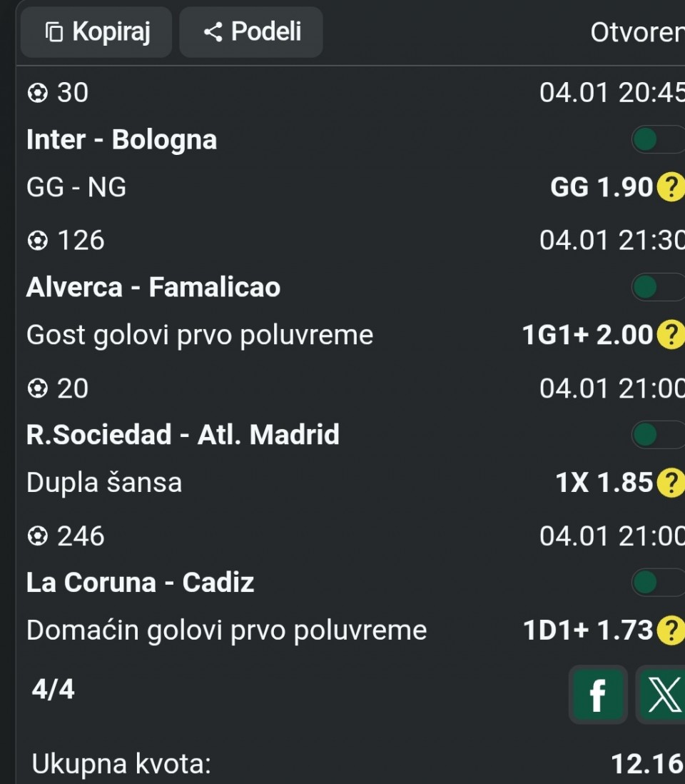
Task: Select the Inter - Bologna match title
Action: click(121, 140)
